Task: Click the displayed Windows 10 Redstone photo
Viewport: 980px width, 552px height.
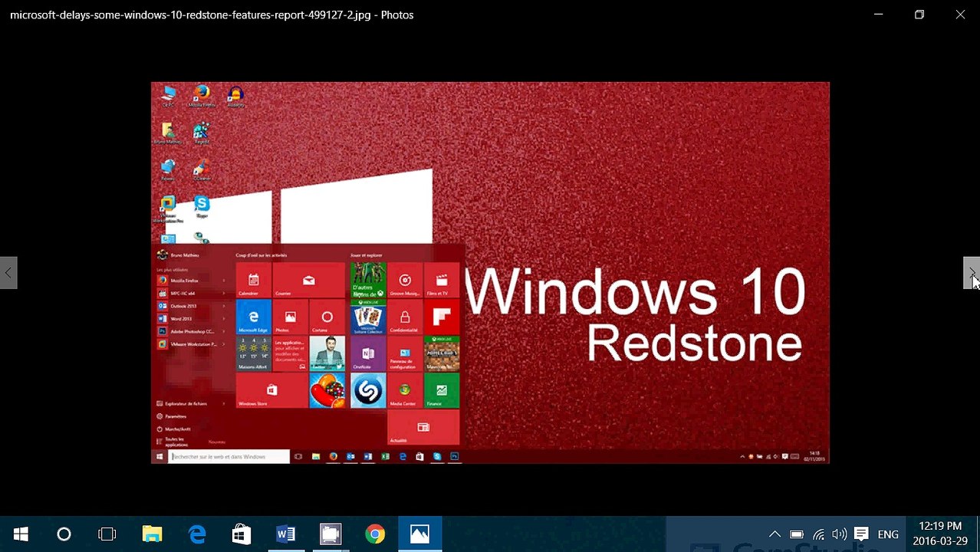Action: click(x=490, y=272)
